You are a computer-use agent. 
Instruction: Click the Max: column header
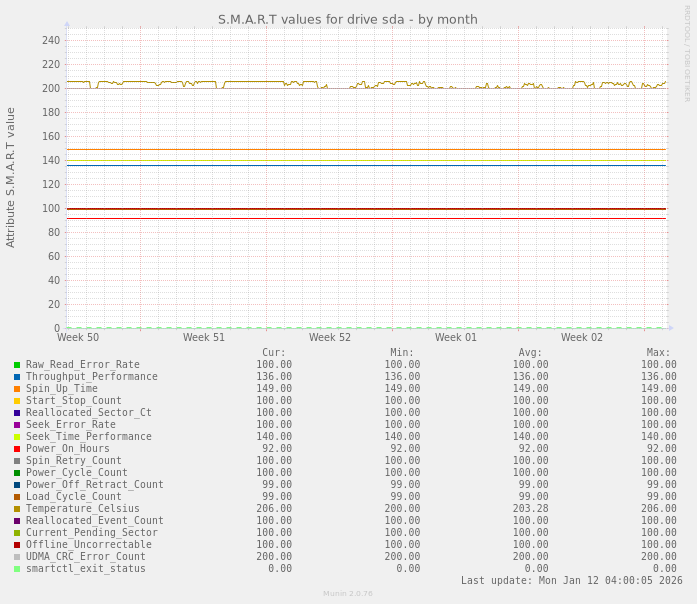point(658,353)
